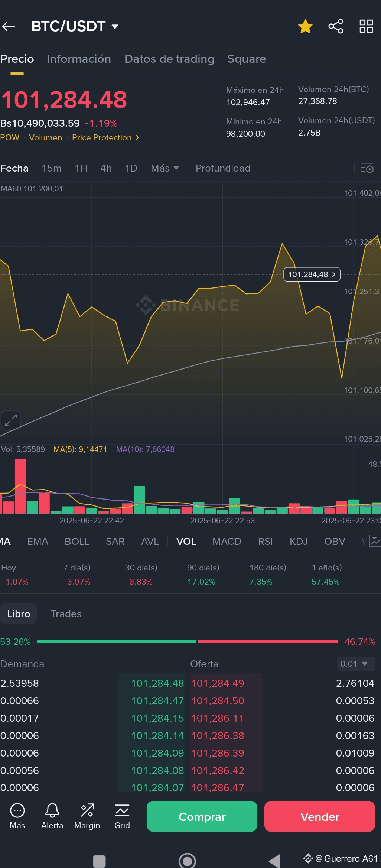This screenshot has height=868, width=381.
Task: Tap the Comprar button
Action: (x=202, y=816)
